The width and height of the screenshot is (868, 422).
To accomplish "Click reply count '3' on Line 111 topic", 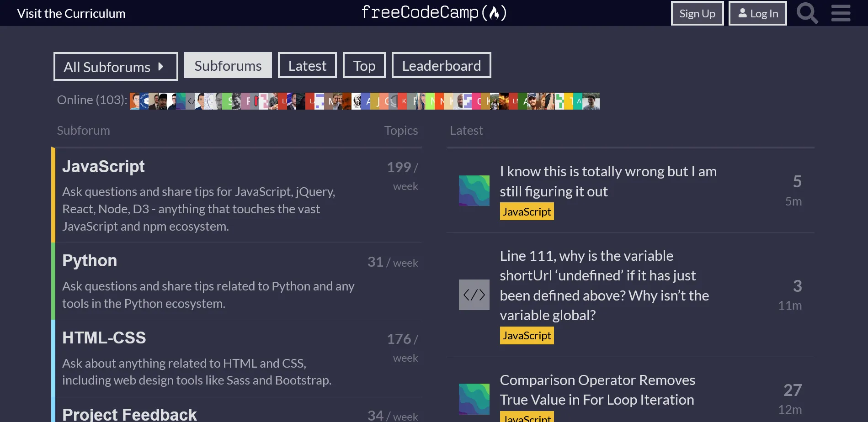I will (797, 286).
